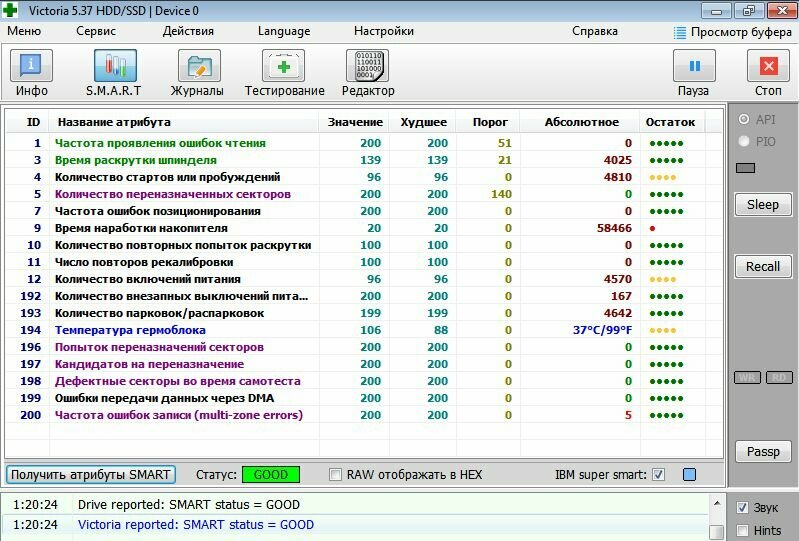This screenshot has height=541, width=799.
Task: Click the Passp button
Action: (x=763, y=452)
